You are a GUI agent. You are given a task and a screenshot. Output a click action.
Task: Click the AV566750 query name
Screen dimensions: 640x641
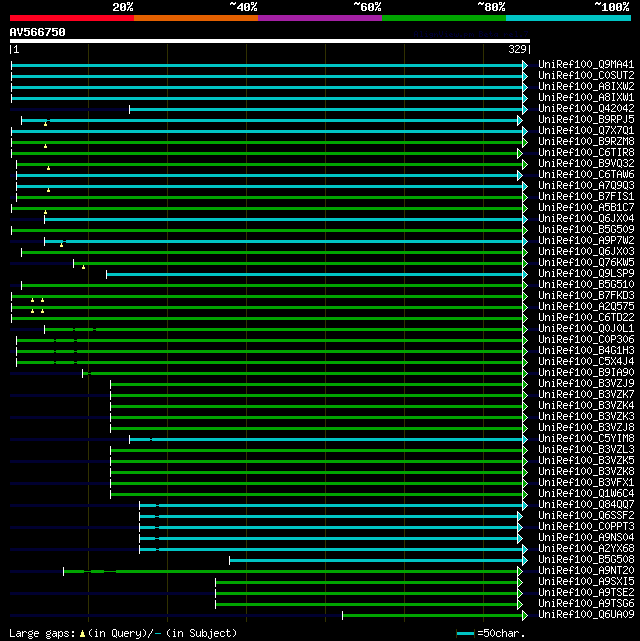(x=38, y=32)
